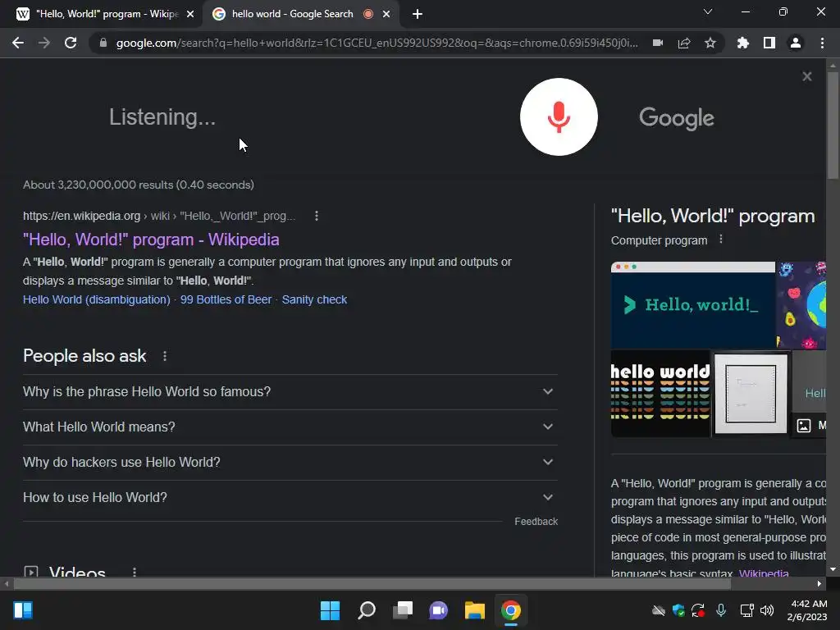Open the 99 Bottles of Beer link
Image resolution: width=840 pixels, height=630 pixels.
[226, 299]
